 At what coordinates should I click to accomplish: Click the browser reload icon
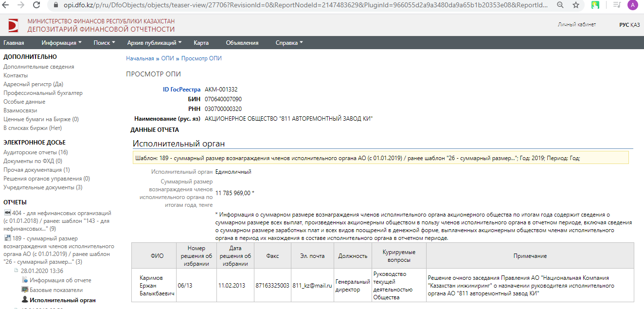click(x=36, y=5)
